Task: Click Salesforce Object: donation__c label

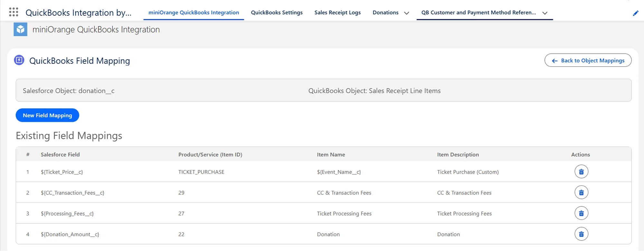Action: 69,91
